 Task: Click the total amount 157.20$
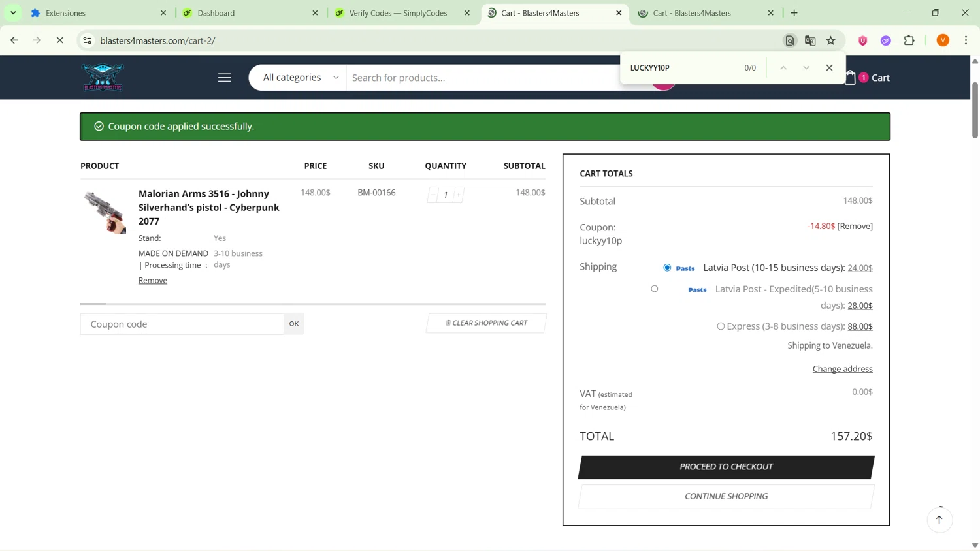click(851, 436)
